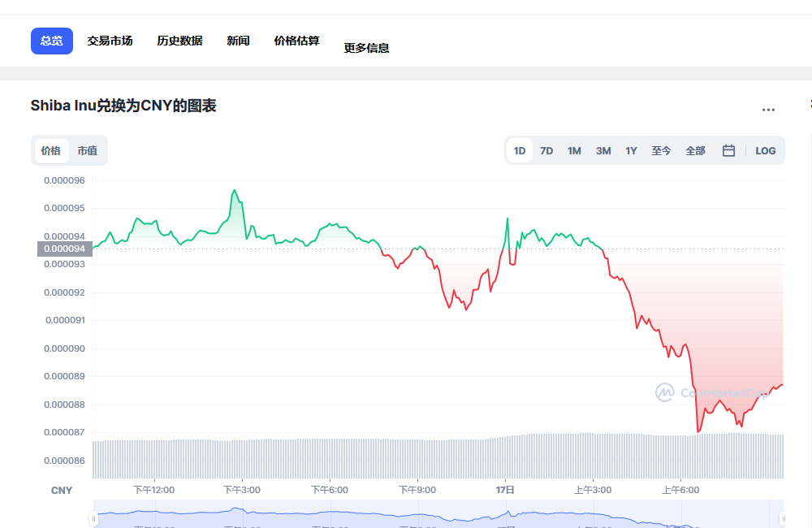Click the 17日 date axis label

pos(505,490)
